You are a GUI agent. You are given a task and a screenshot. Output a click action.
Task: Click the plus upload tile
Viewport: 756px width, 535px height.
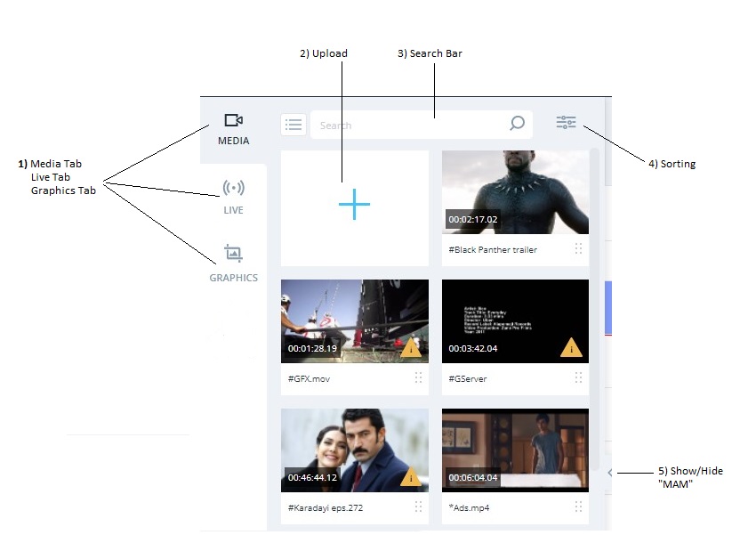pyautogui.click(x=354, y=206)
